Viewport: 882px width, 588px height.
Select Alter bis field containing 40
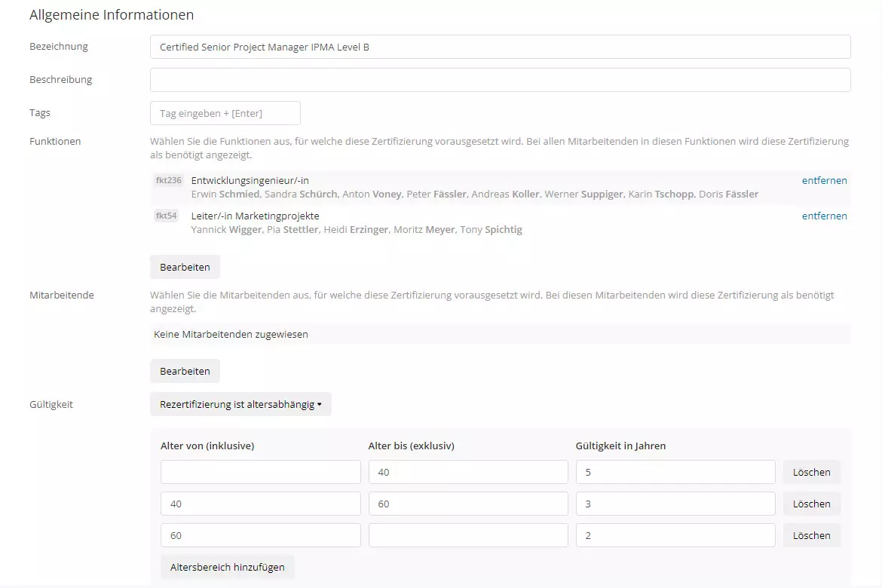click(x=467, y=473)
